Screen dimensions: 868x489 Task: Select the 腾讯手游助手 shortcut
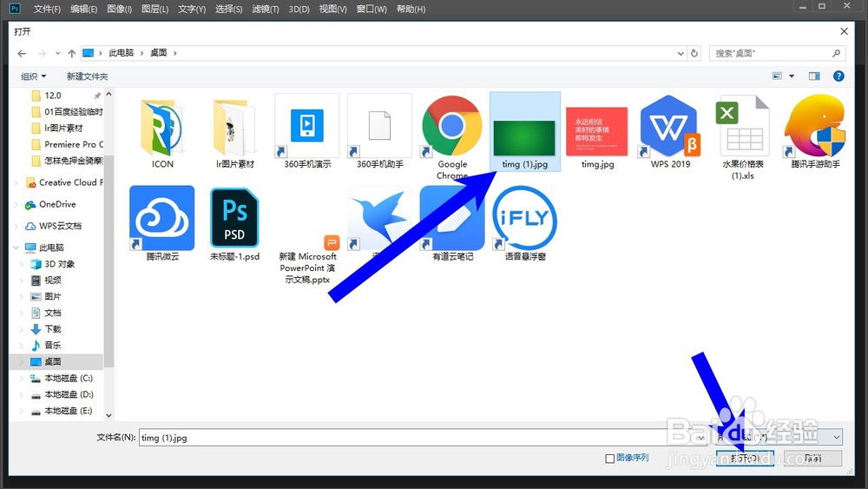click(815, 133)
